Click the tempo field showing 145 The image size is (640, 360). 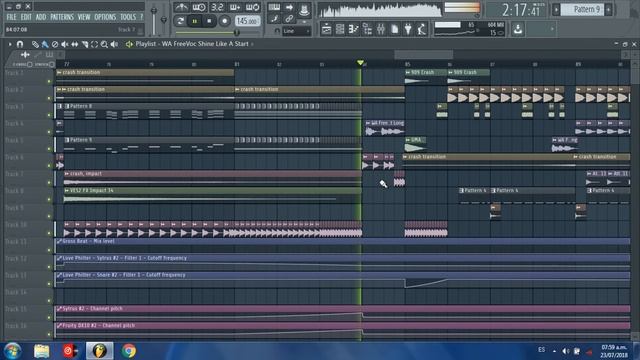tap(247, 21)
